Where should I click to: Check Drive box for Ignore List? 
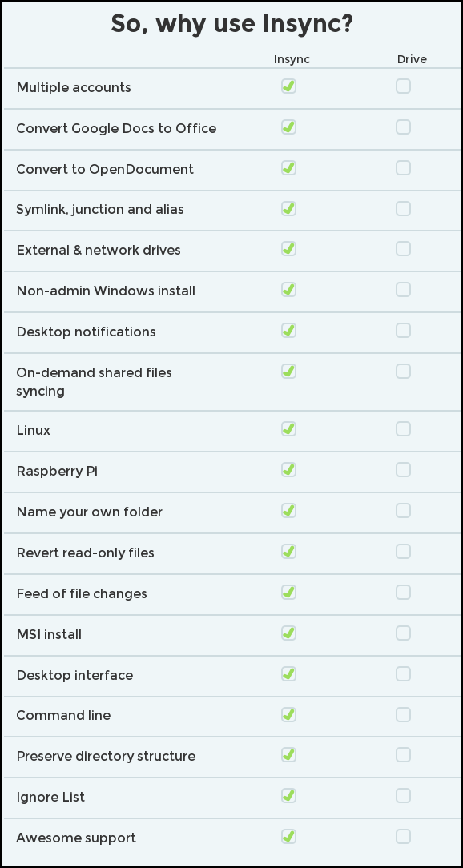[403, 796]
